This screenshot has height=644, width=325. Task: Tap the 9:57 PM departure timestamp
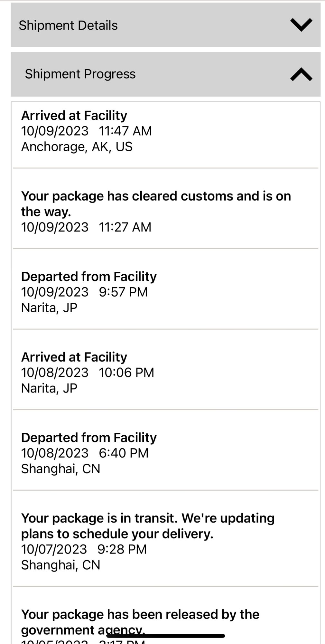click(x=123, y=292)
